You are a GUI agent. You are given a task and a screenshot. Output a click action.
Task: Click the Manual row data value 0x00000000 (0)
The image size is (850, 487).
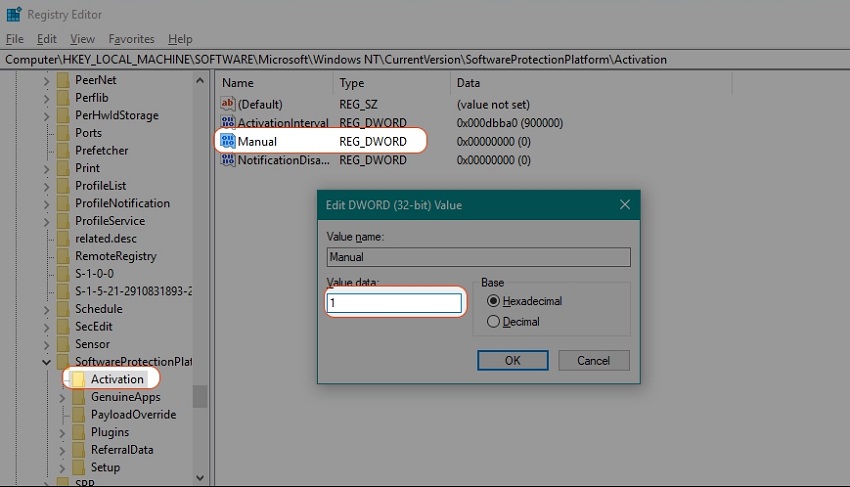pyautogui.click(x=493, y=142)
